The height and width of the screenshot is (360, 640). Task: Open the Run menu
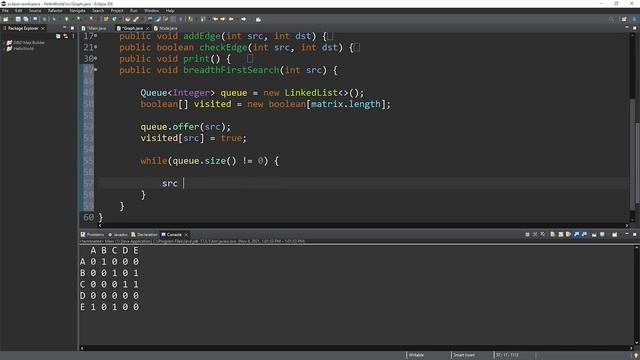[133, 11]
